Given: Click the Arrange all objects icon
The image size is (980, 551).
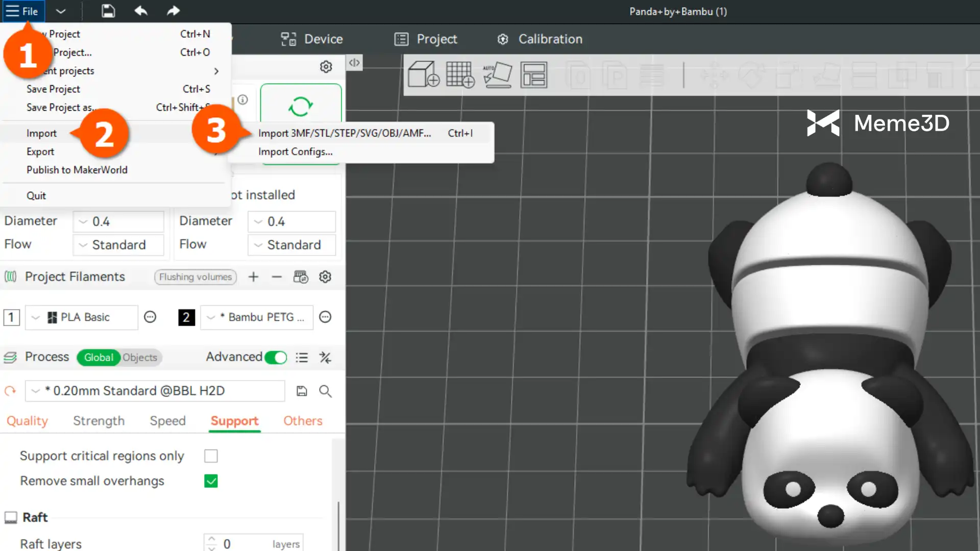Looking at the screenshot, I should pyautogui.click(x=534, y=74).
